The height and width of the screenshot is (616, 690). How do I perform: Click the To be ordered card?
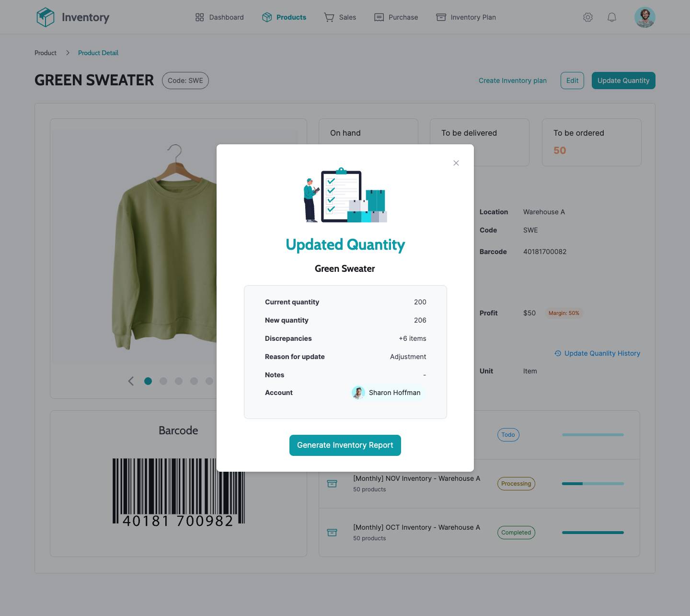point(592,142)
